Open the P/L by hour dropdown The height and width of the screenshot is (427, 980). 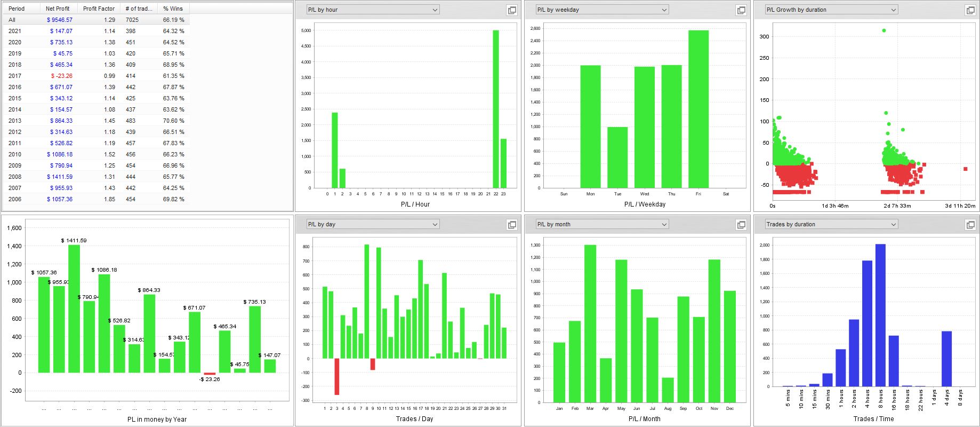click(373, 10)
